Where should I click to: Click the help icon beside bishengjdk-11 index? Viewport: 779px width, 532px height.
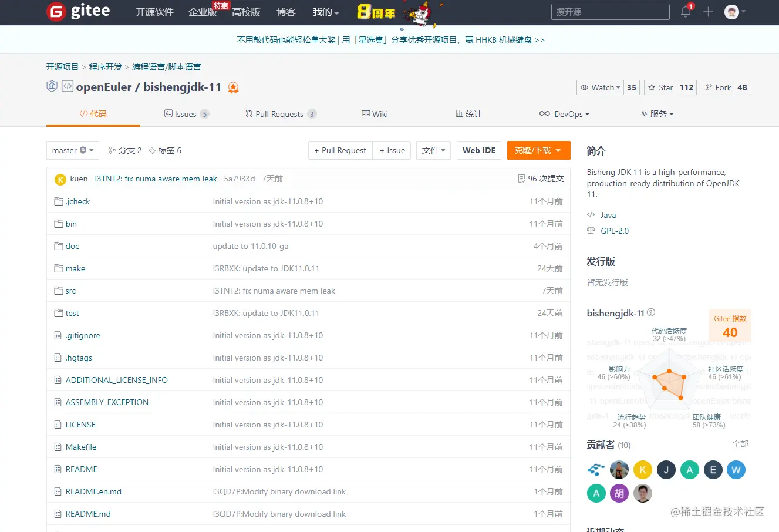(651, 313)
